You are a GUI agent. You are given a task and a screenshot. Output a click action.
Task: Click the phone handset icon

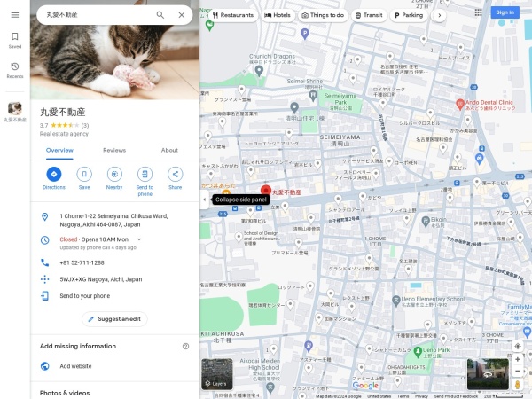point(45,262)
